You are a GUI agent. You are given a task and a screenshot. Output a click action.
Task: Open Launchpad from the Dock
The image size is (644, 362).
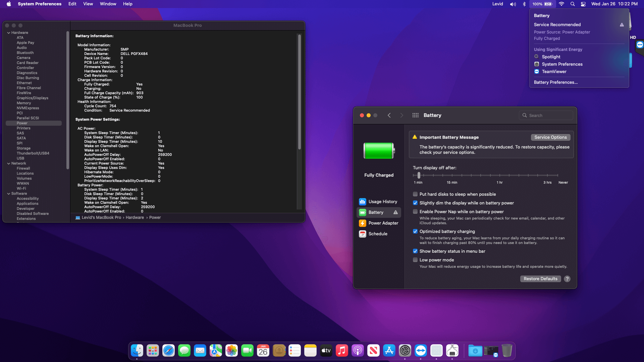click(x=153, y=351)
